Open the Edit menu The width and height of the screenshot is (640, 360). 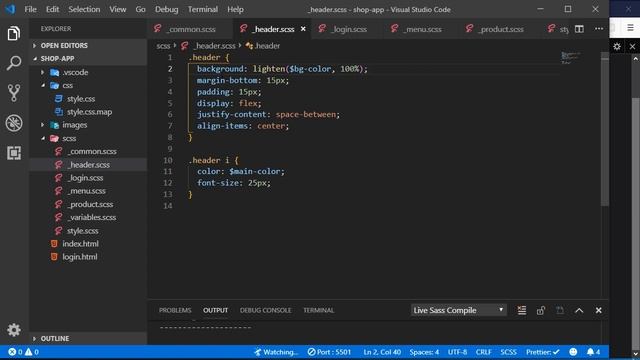[52, 9]
